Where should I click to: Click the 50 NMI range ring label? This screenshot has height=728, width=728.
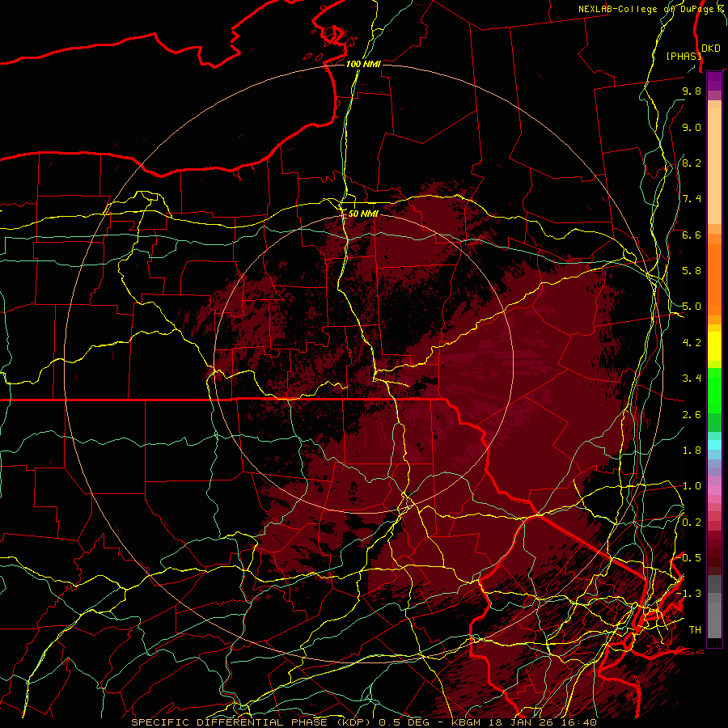[x=363, y=214]
